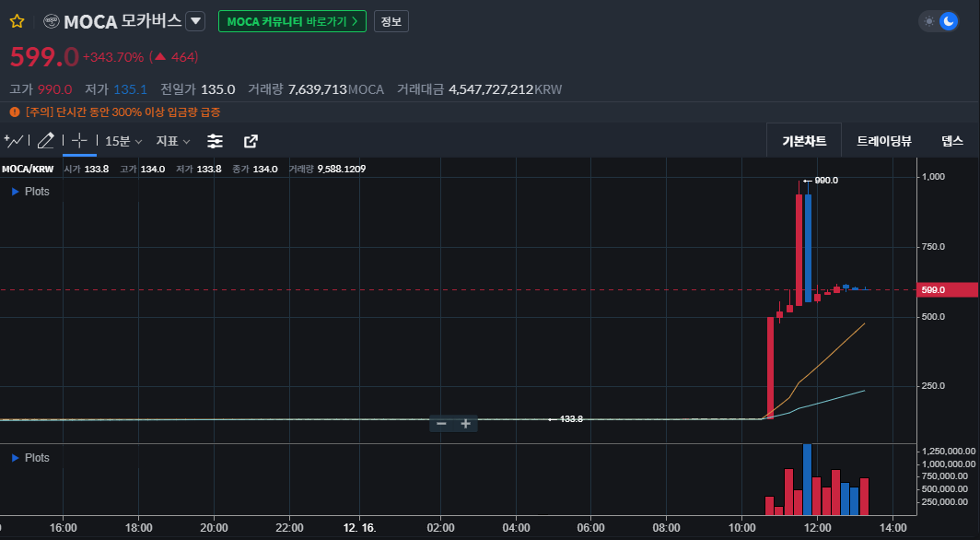The image size is (980, 540).
Task: Click the 전일가 135.0 value
Action: [x=217, y=89]
